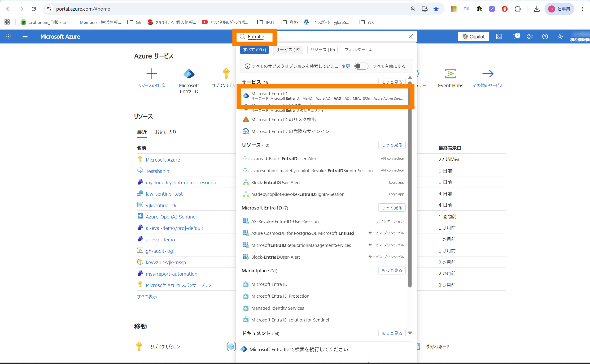Open the feedback icon in header
Image resolution: width=590 pixels, height=364 pixels.
coord(560,37)
